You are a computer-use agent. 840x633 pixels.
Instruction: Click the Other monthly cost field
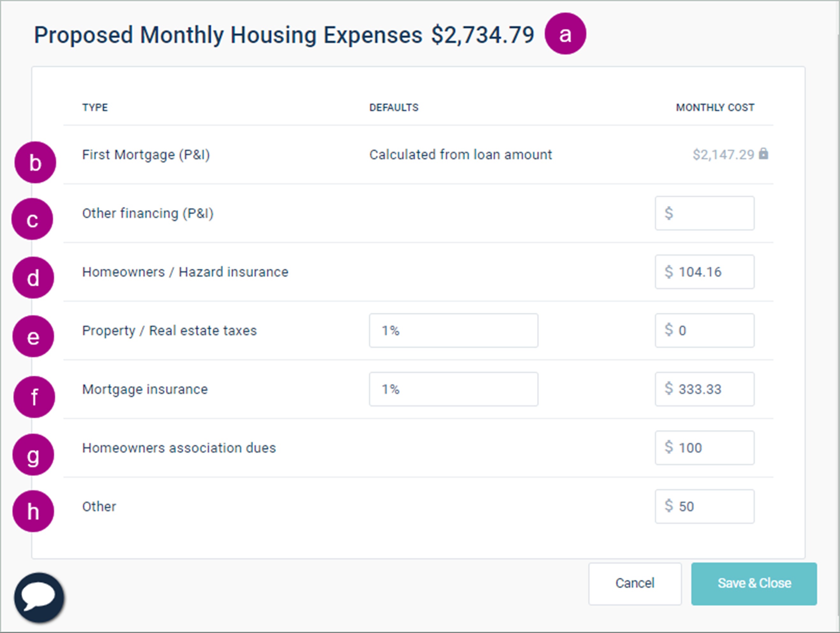click(705, 506)
